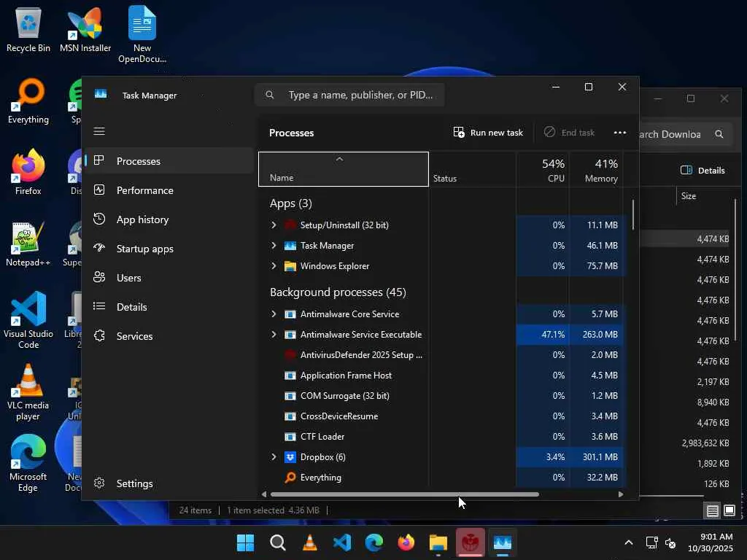Click the 301.1 MB memory cell

click(596, 456)
